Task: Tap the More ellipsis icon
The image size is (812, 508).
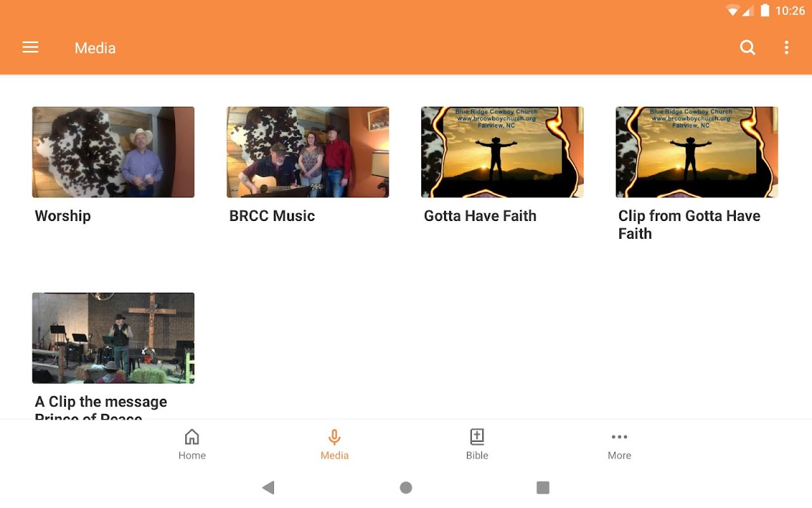Action: pyautogui.click(x=619, y=437)
